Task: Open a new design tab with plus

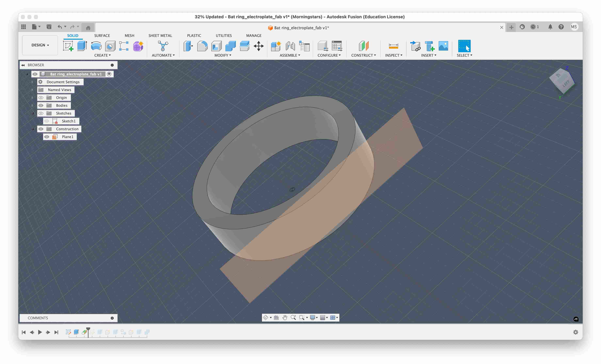Action: coord(511,27)
